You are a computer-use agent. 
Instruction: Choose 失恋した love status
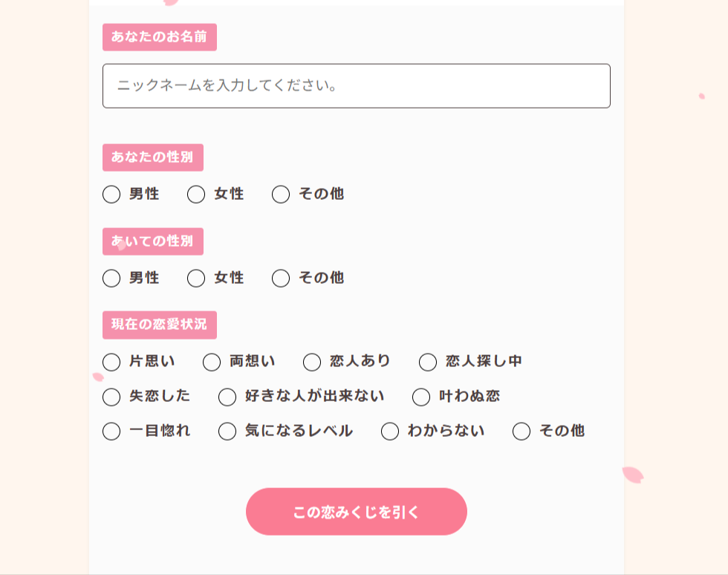pyautogui.click(x=111, y=397)
